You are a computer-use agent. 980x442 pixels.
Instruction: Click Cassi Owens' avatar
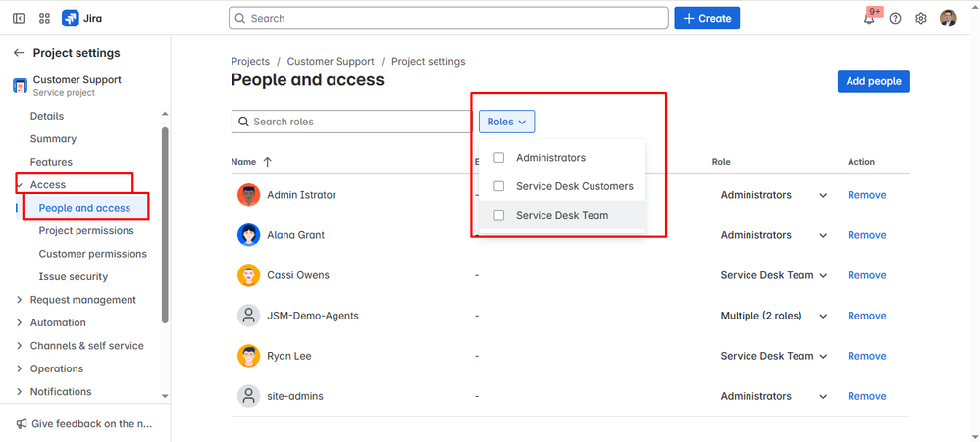249,275
